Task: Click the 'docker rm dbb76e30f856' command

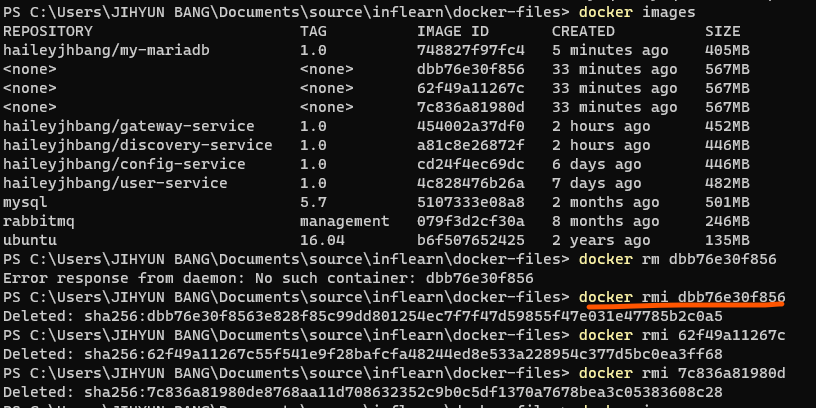Action: (678, 259)
